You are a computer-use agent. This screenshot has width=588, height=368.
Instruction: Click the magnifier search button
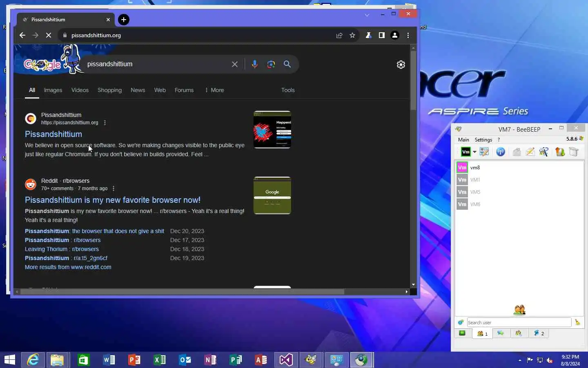click(x=287, y=64)
